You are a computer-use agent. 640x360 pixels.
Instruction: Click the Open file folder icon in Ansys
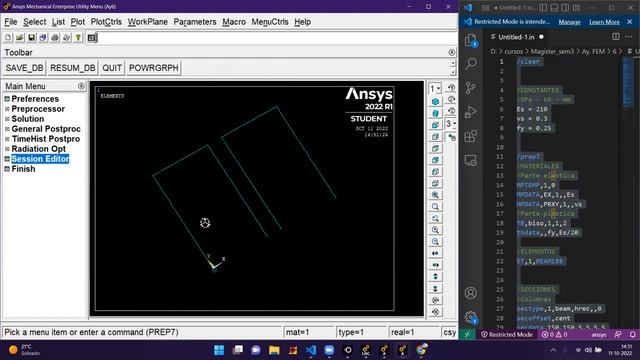pyautogui.click(x=20, y=38)
